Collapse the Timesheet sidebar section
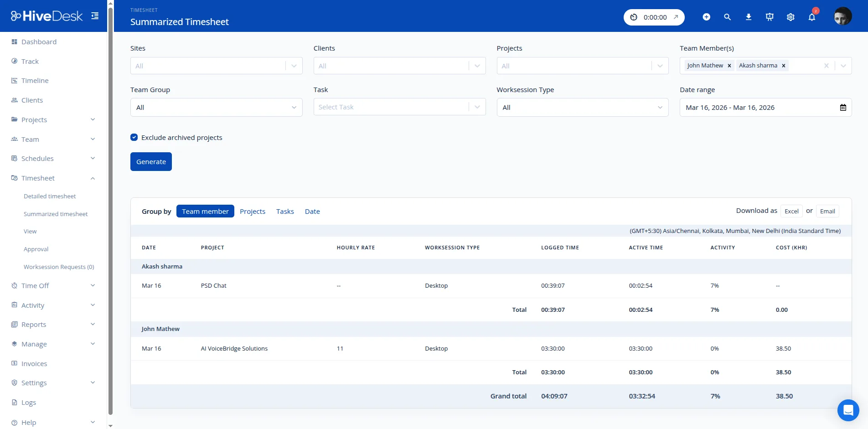Screen dimensions: 868x429 tap(93, 178)
